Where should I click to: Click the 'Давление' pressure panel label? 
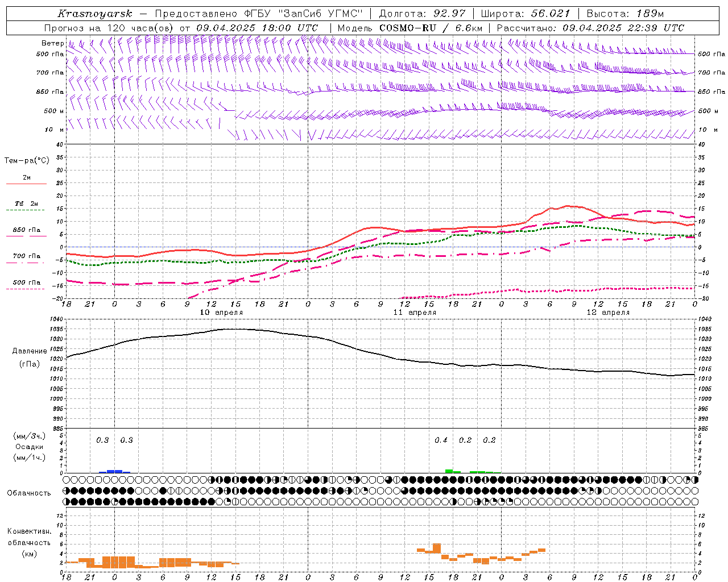[x=30, y=351]
